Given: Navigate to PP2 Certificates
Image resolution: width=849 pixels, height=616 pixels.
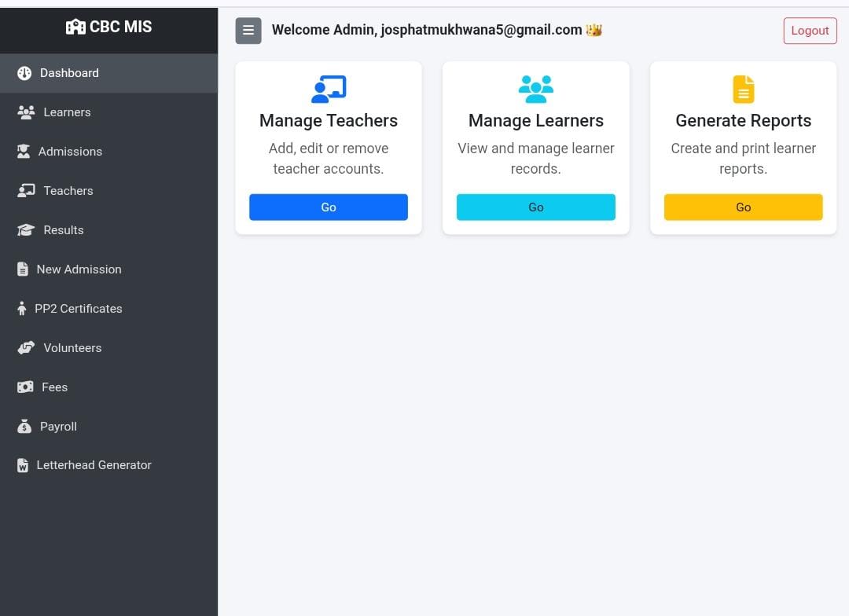Looking at the screenshot, I should 78,309.
